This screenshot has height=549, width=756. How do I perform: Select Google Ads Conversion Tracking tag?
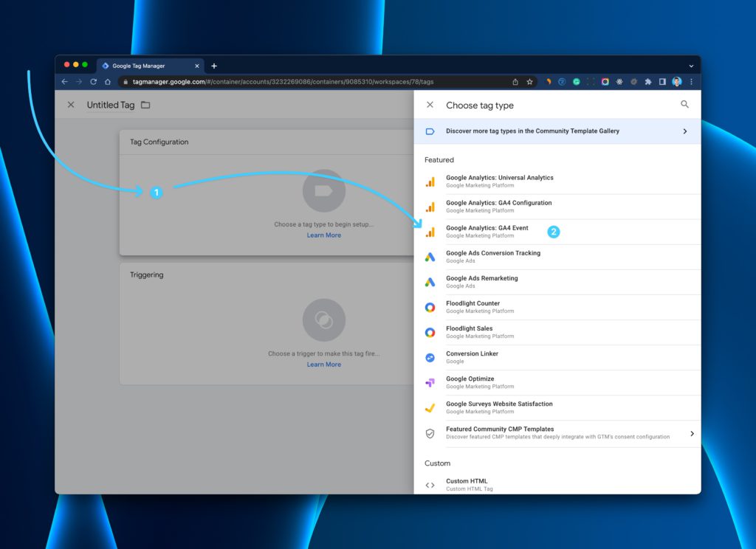coord(557,257)
